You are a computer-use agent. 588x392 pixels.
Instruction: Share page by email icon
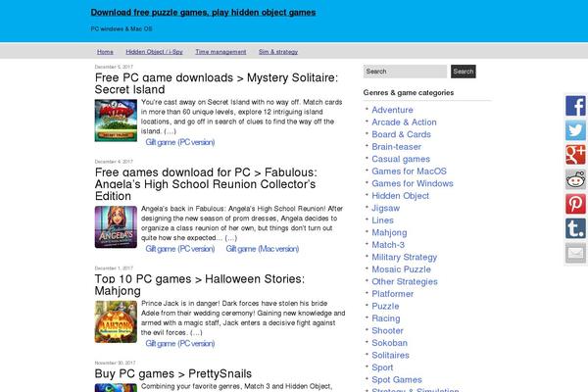click(x=575, y=253)
